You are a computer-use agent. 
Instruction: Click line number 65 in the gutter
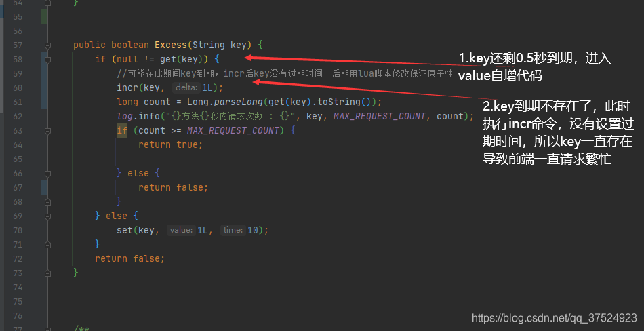tap(18, 159)
